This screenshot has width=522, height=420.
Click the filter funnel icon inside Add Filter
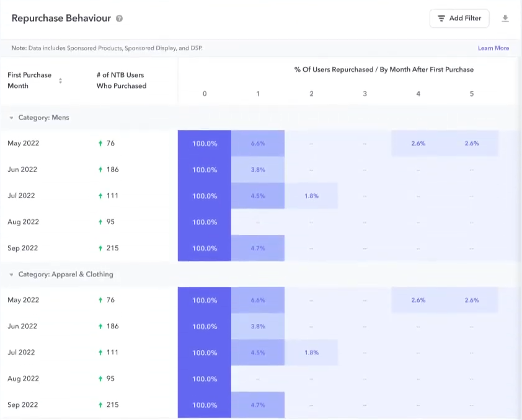click(443, 19)
